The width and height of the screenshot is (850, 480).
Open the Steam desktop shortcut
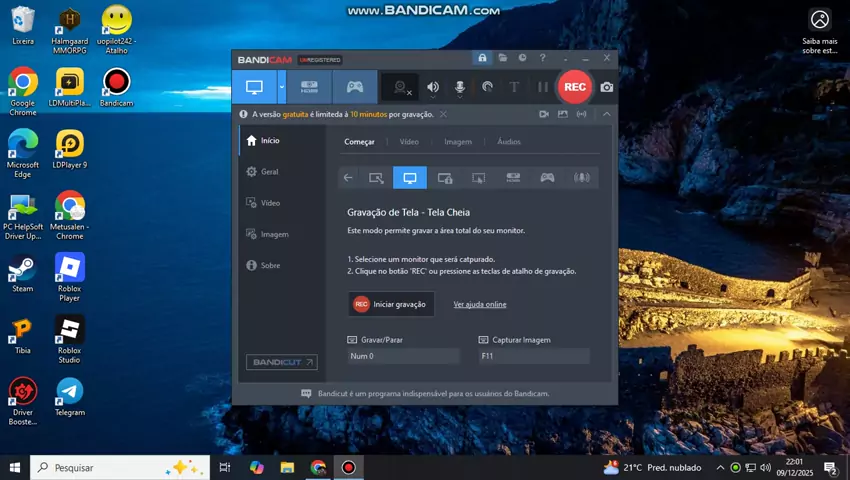(22, 273)
